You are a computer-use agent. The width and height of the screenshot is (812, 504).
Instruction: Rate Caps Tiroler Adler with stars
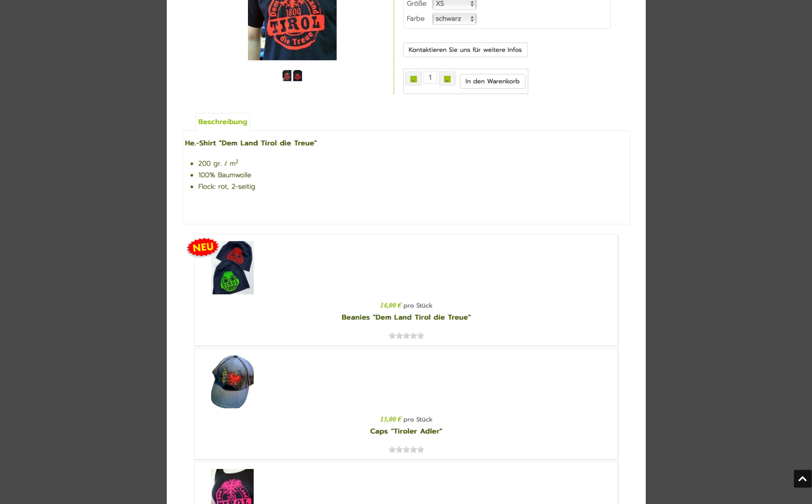click(x=406, y=449)
